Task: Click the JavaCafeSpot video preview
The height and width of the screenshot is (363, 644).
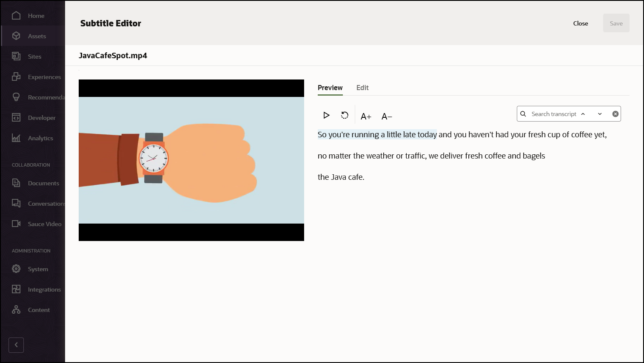Action: [x=191, y=160]
